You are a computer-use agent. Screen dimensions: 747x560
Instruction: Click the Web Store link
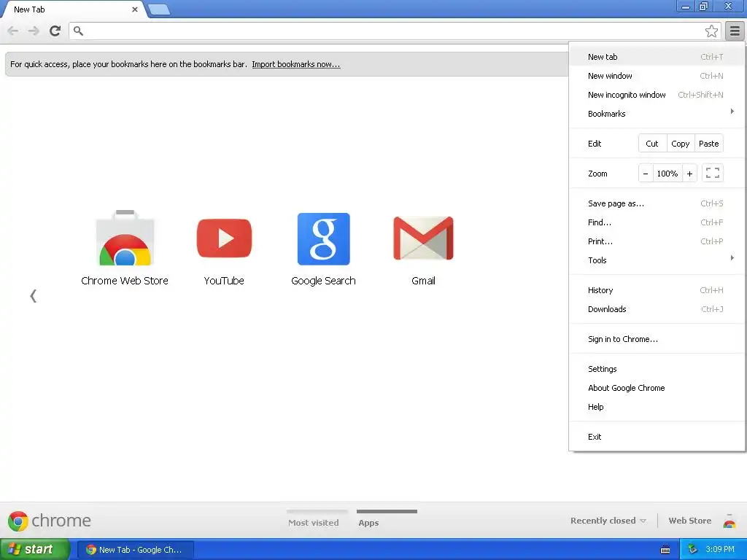pos(690,521)
